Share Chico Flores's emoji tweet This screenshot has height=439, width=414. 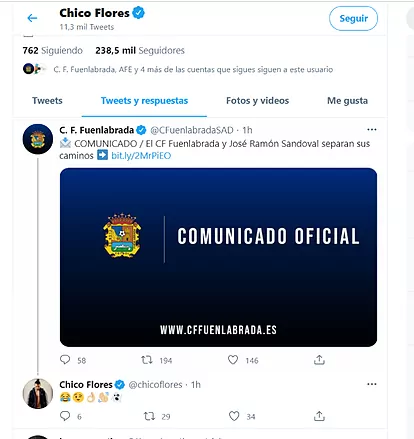click(x=319, y=416)
